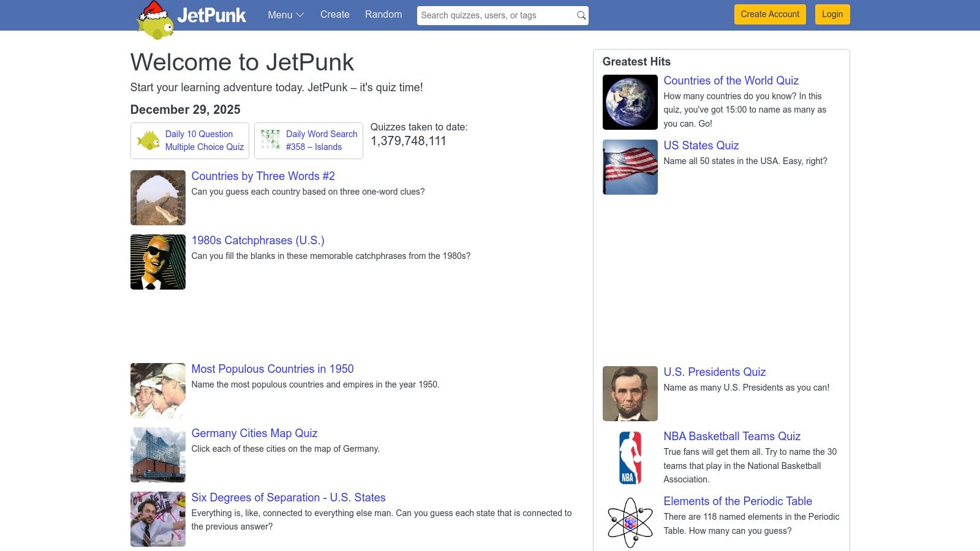Click the Earth image beside Countries quiz

[x=629, y=102]
